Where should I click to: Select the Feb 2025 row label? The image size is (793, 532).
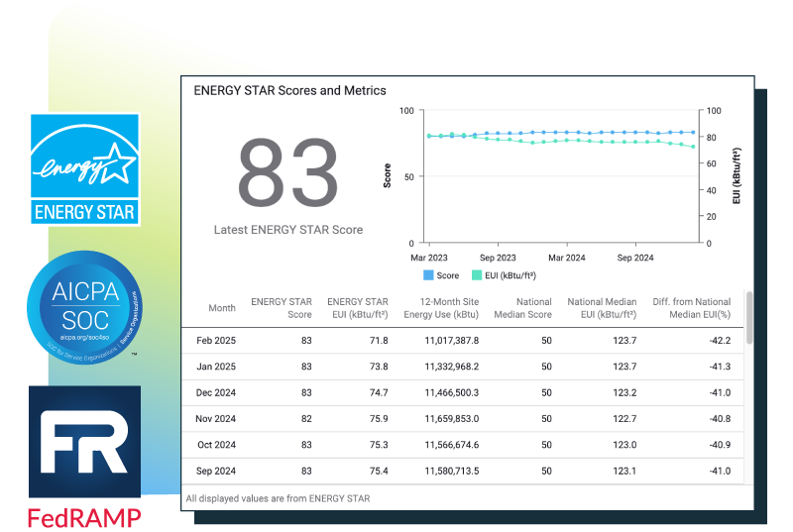[216, 341]
